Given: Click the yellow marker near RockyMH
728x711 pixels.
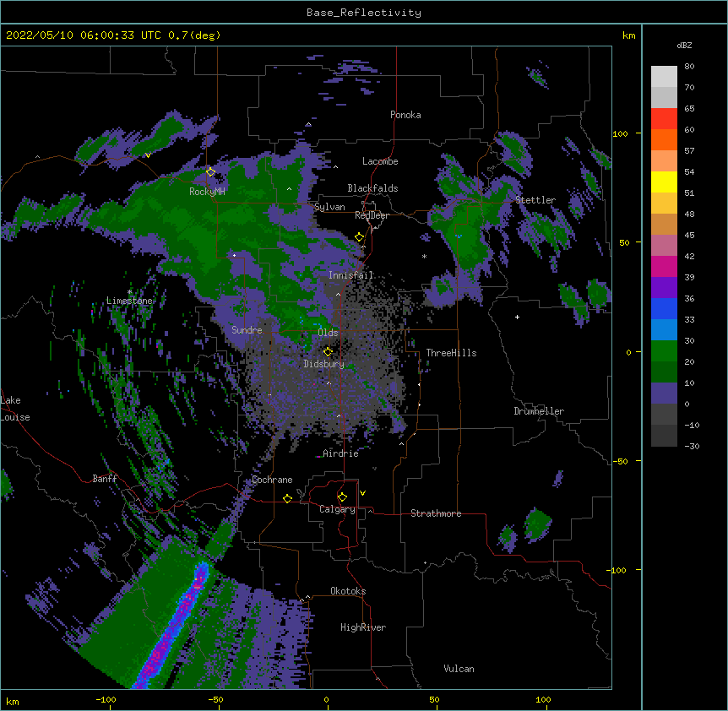Looking at the screenshot, I should click(210, 172).
